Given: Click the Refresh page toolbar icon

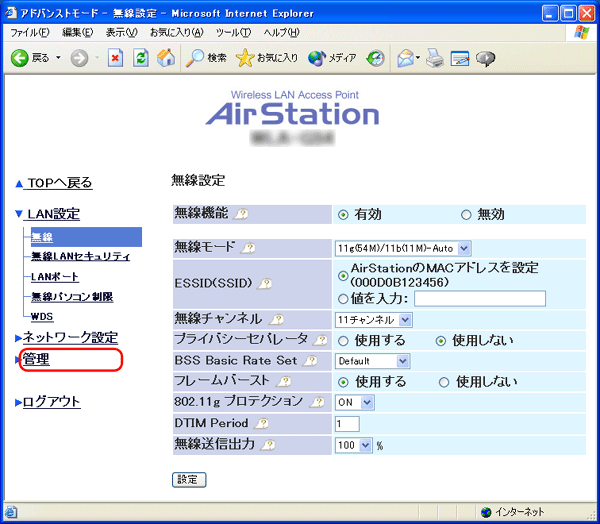Looking at the screenshot, I should click(x=141, y=58).
